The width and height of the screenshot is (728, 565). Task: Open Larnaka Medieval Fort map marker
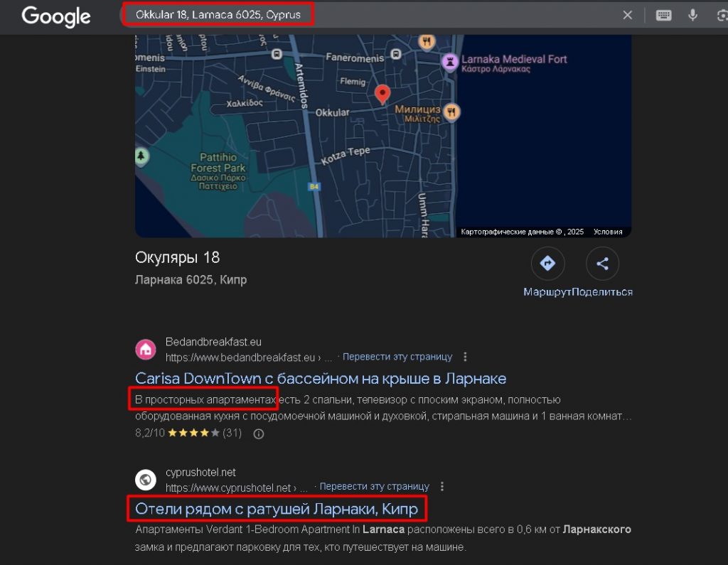(449, 62)
